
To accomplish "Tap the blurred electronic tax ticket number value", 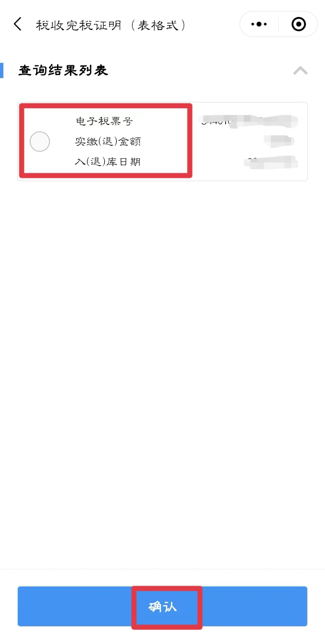I will (x=249, y=121).
